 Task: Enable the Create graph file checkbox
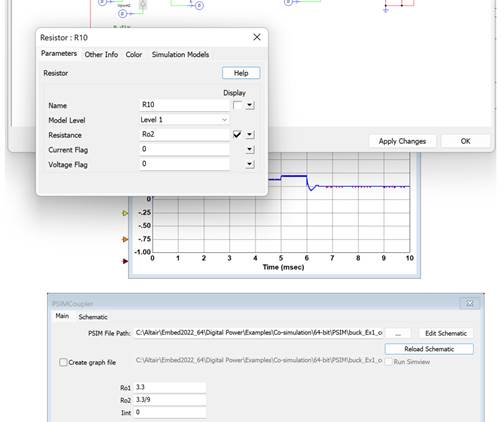63,362
